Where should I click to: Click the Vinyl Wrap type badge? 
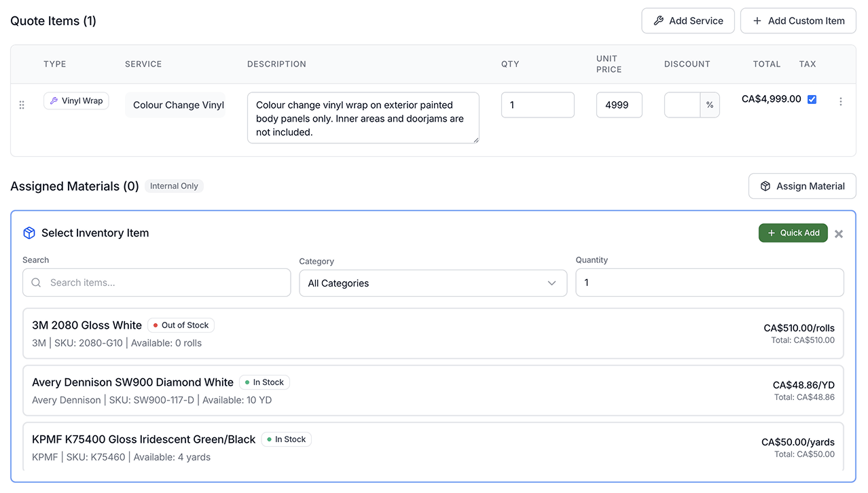click(x=76, y=101)
